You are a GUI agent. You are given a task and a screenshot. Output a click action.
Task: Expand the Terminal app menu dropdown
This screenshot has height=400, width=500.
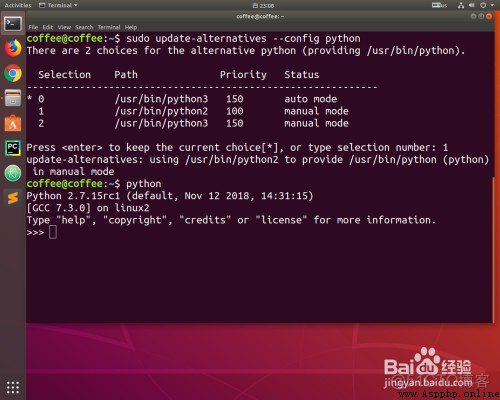[x=58, y=5]
